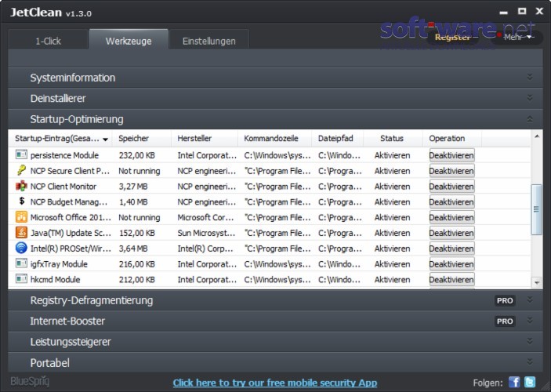Click the Hersteller column header
The image size is (551, 392).
tap(205, 139)
